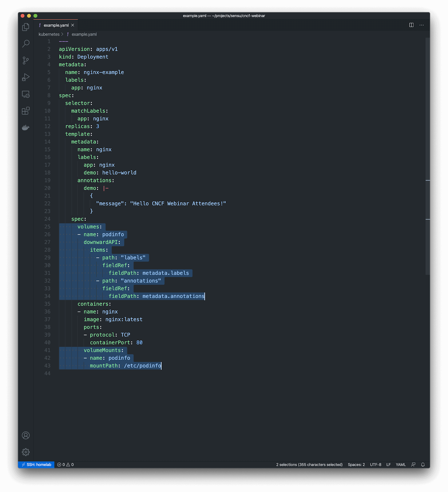Click the window title example.yaml path

tap(224, 16)
